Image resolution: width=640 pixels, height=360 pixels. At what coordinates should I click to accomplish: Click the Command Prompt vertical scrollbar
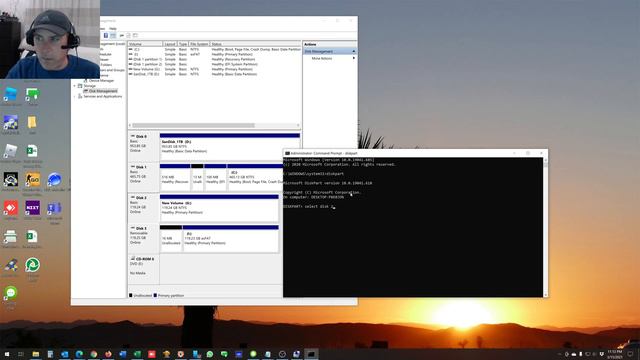(546, 227)
